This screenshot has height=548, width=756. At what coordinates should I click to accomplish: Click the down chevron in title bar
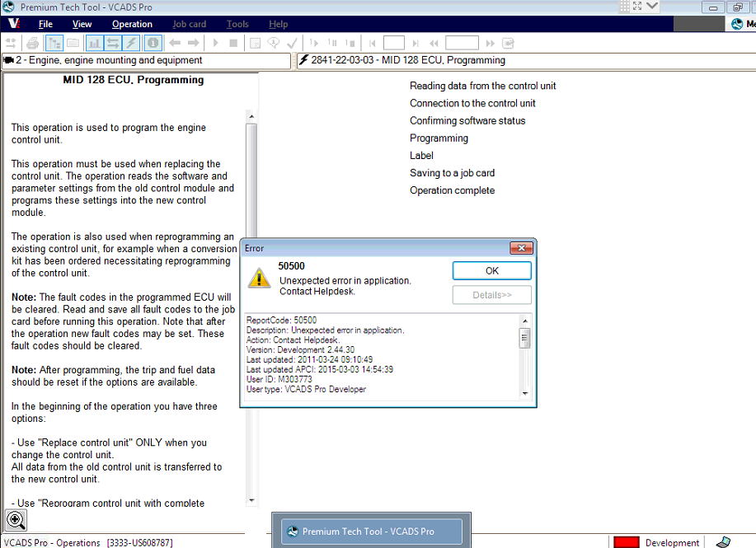[x=652, y=6]
